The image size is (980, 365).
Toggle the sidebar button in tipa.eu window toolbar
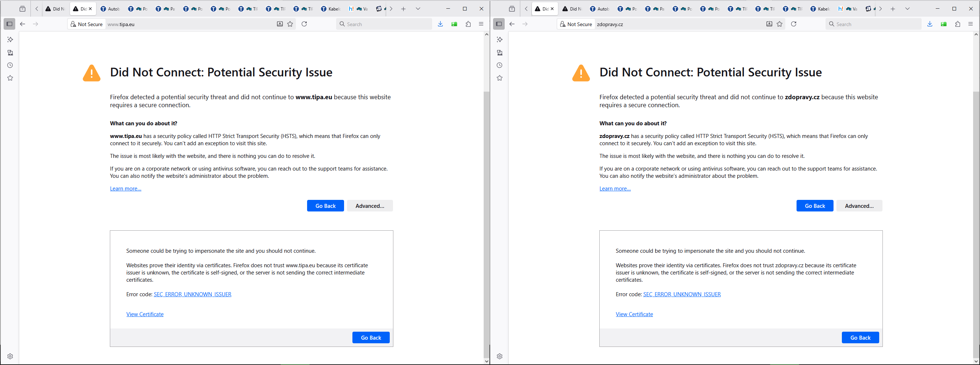coord(9,24)
